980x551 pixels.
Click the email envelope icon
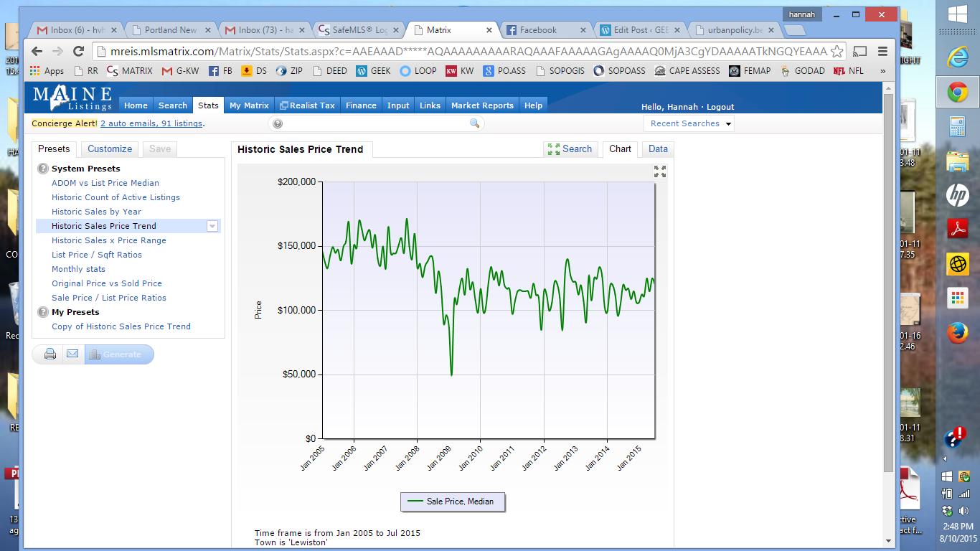(72, 354)
